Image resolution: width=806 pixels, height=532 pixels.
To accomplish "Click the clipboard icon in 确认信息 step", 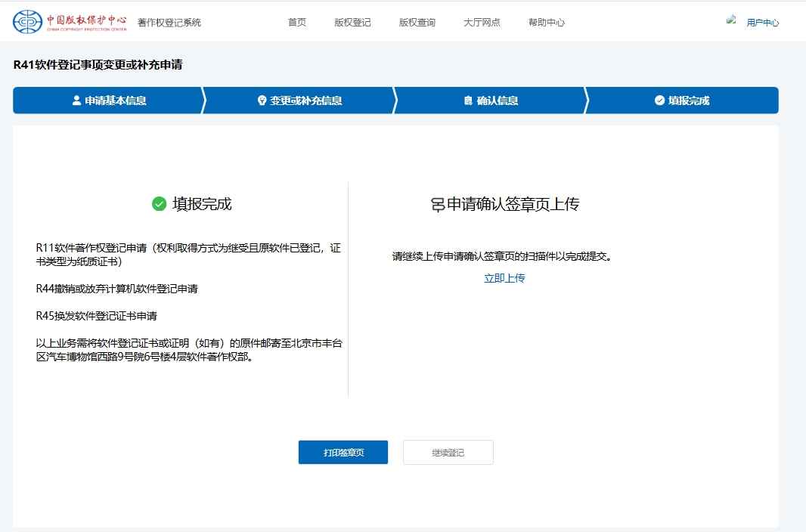I will [x=468, y=101].
